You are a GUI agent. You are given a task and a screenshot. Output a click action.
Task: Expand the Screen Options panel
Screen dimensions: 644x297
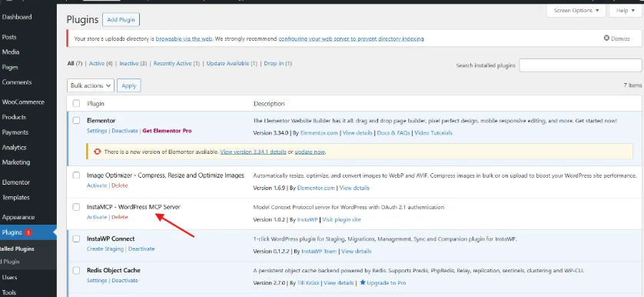click(x=576, y=10)
